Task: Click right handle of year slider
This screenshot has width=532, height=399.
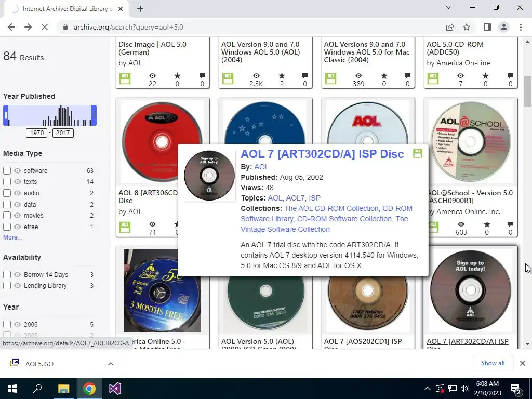Action: point(94,115)
